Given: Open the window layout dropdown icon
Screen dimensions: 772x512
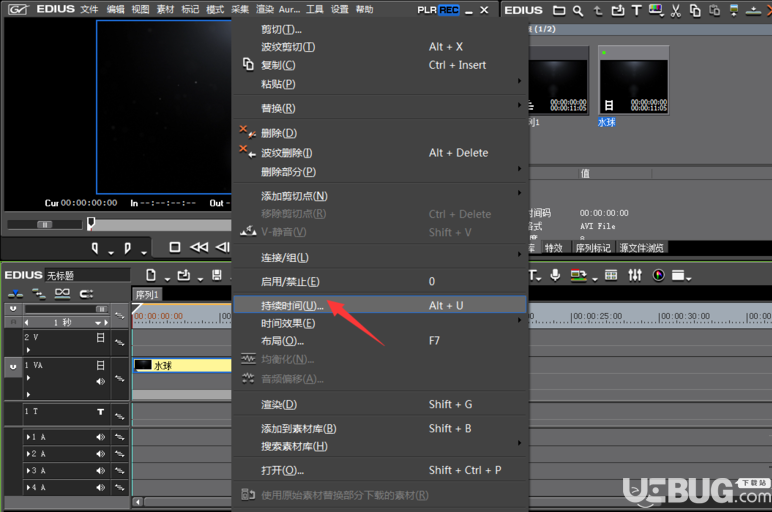Looking at the screenshot, I should point(681,276).
